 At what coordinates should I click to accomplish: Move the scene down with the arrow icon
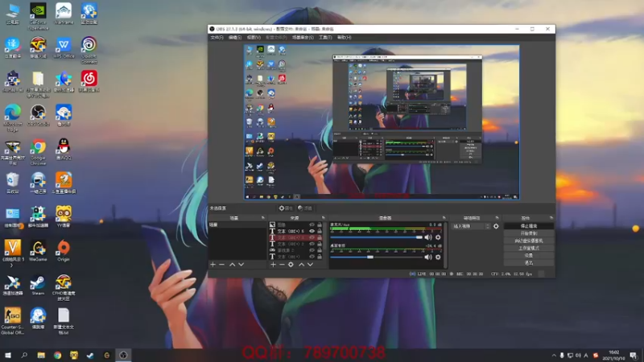click(241, 265)
